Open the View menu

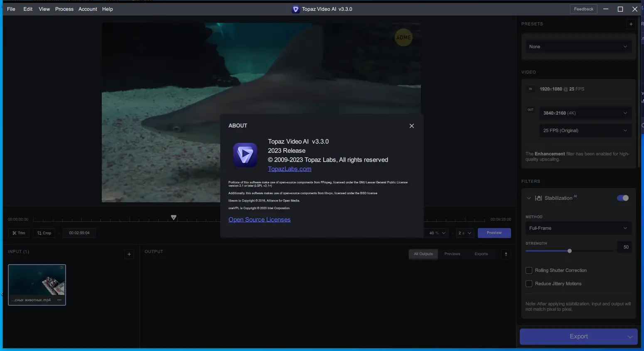(x=44, y=9)
